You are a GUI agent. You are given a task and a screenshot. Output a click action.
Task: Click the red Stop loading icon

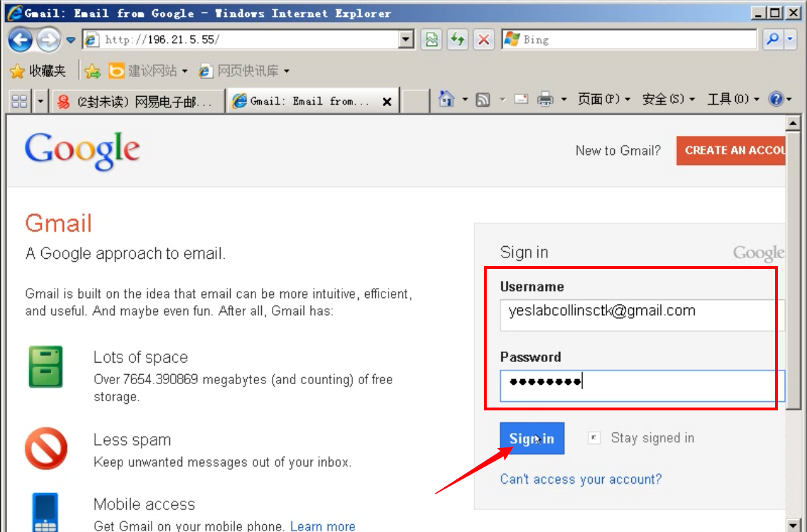[x=483, y=40]
